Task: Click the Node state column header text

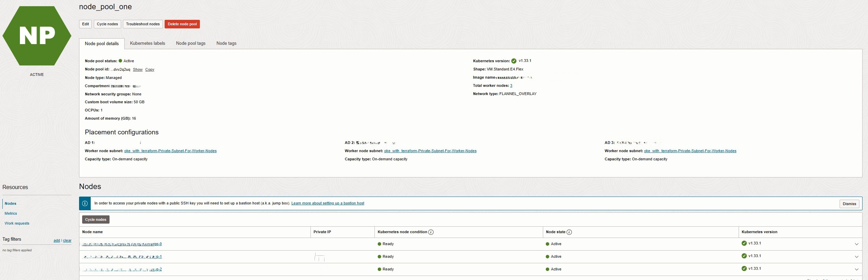Action: 556,232
